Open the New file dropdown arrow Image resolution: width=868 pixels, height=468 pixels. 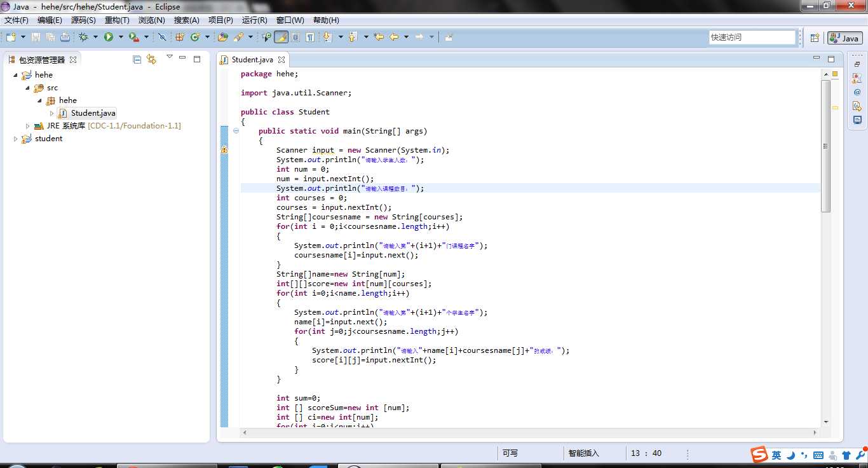click(22, 38)
